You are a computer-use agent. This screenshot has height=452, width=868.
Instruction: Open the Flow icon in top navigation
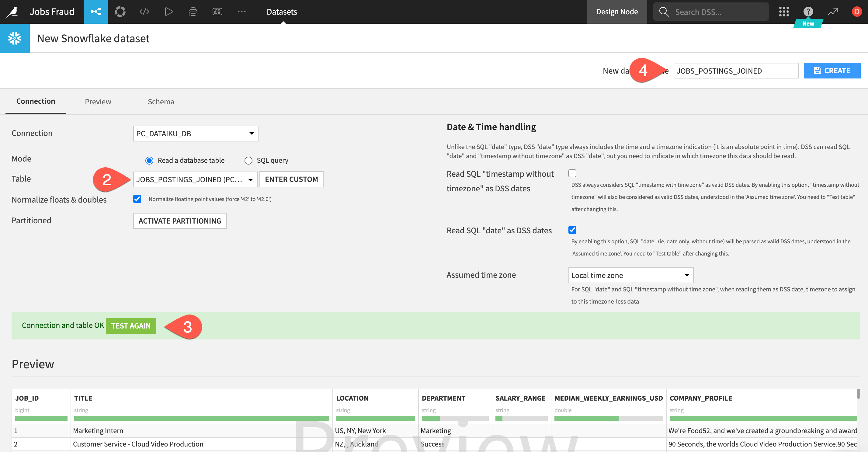click(96, 12)
